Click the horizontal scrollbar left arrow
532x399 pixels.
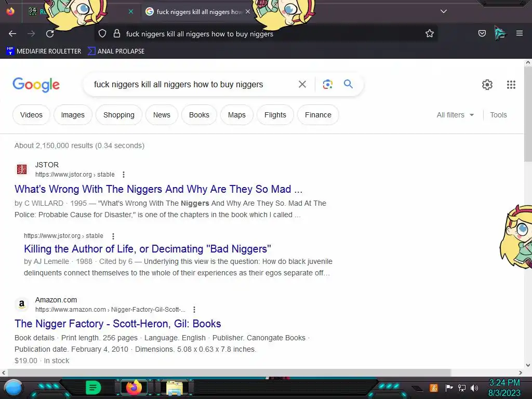[x=4, y=373]
